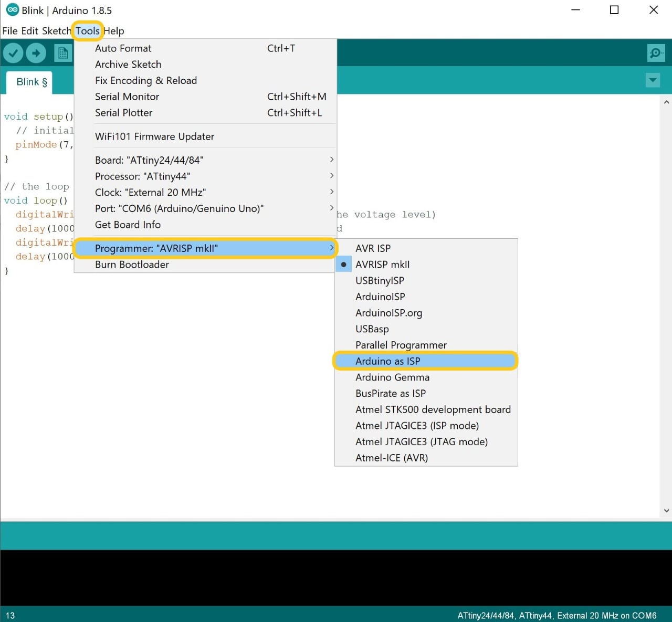Click the line number 13 in status bar

tap(10, 616)
